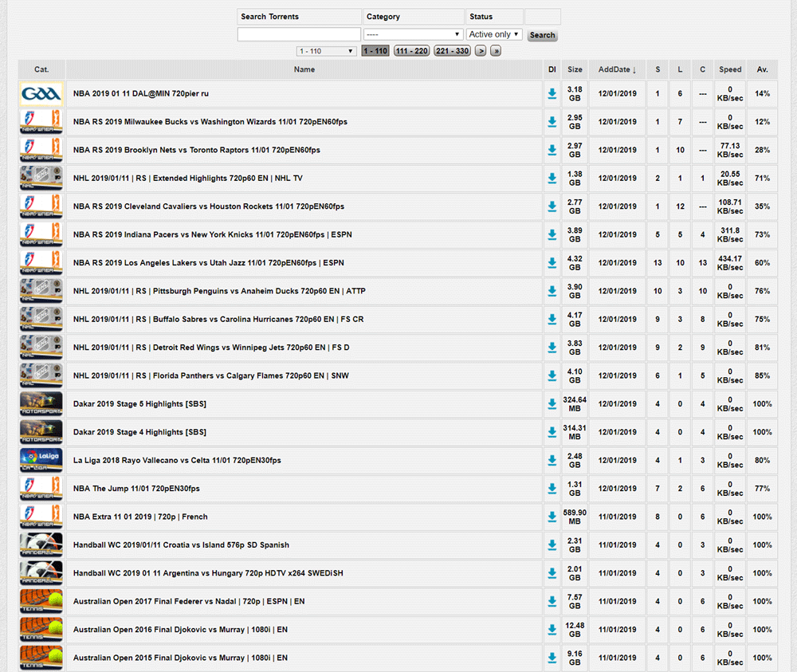Open La Liga 2018 Rayo Vallecano vs Celta
The height and width of the screenshot is (672, 797).
[x=177, y=461]
